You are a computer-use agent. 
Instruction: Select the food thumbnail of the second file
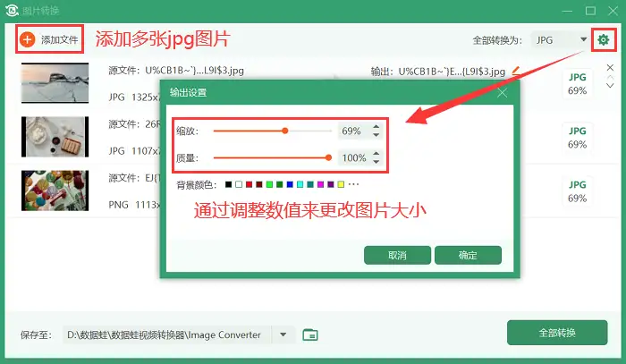pyautogui.click(x=55, y=137)
